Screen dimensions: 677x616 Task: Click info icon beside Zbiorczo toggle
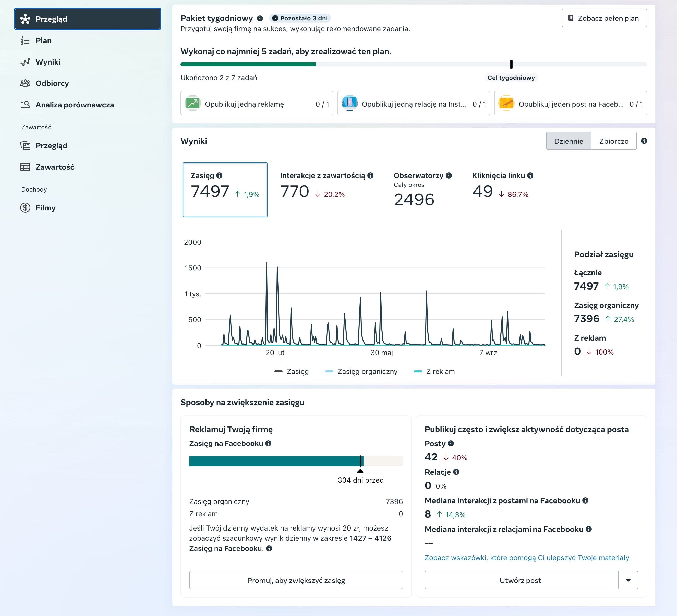[644, 141]
